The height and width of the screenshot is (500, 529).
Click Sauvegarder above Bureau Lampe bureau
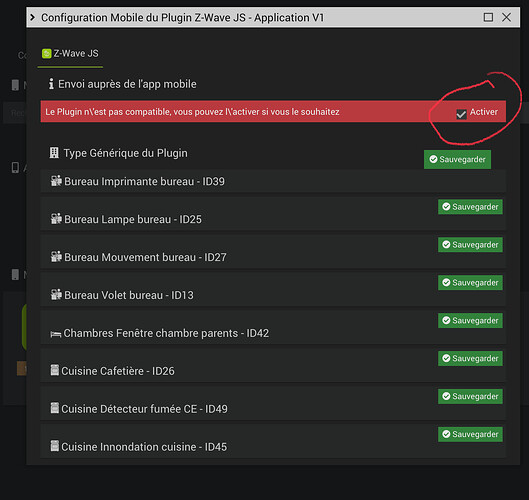tap(470, 206)
